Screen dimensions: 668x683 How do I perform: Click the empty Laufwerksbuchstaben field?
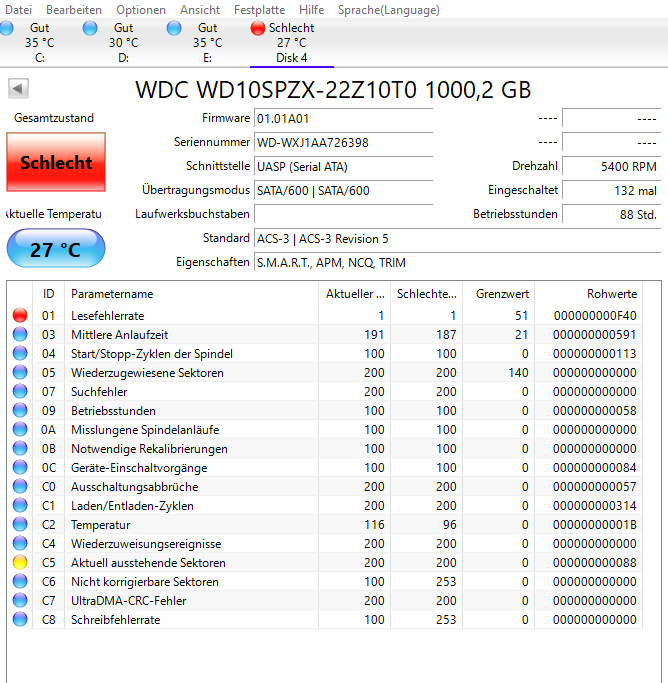[x=344, y=214]
